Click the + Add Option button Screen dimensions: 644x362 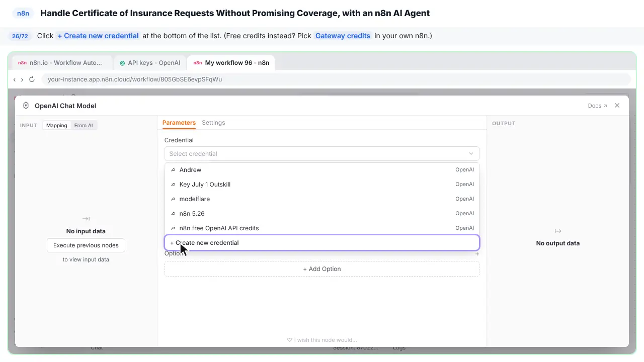(322, 269)
